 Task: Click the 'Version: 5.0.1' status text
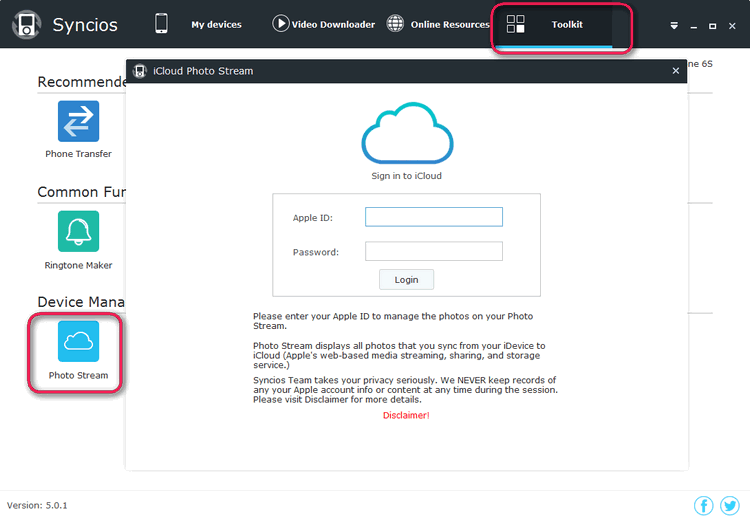pos(37,505)
